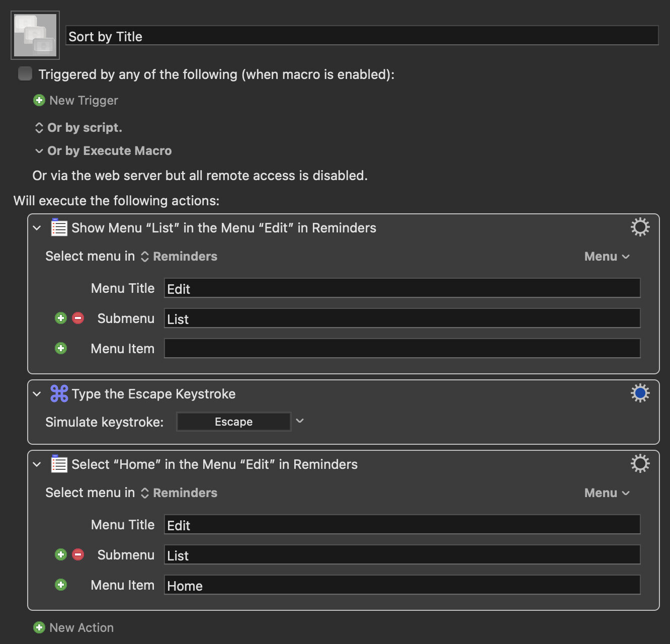Screen dimensions: 670x644
Task: Open gear menu for Select Home action
Action: pos(640,464)
